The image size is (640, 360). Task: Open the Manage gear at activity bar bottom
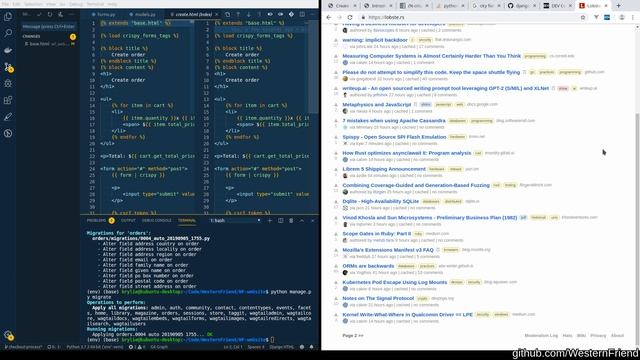point(8,335)
